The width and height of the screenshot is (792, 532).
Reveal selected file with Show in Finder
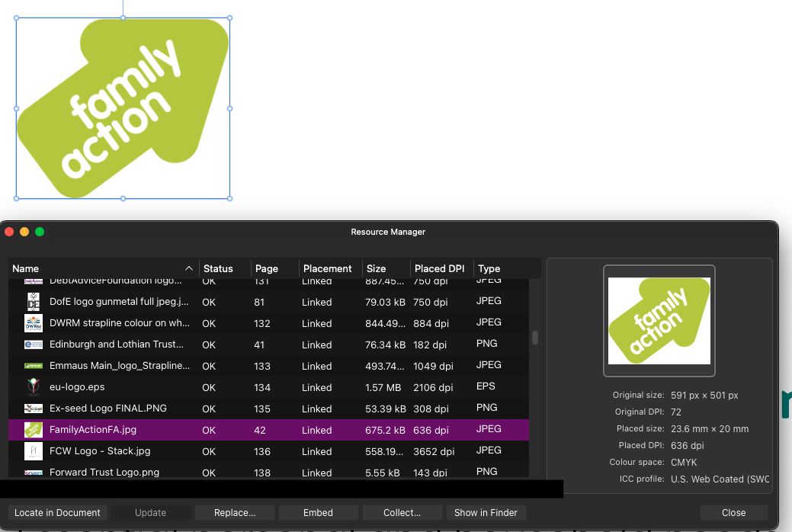click(x=486, y=512)
